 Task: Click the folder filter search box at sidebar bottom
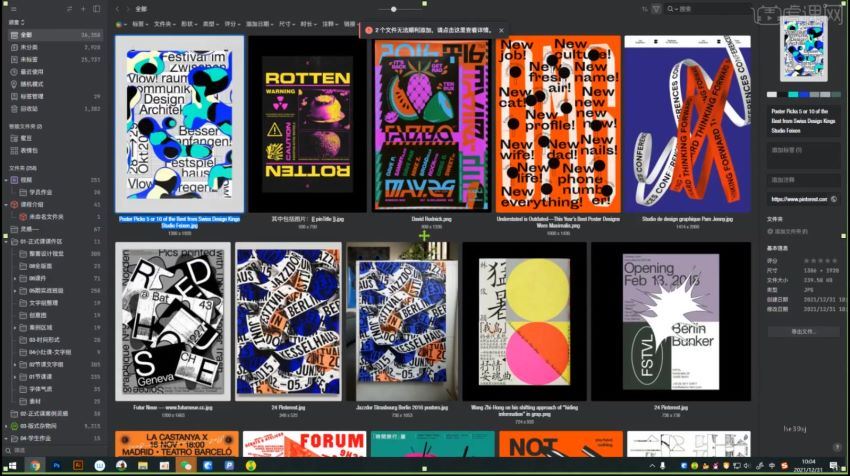54,451
